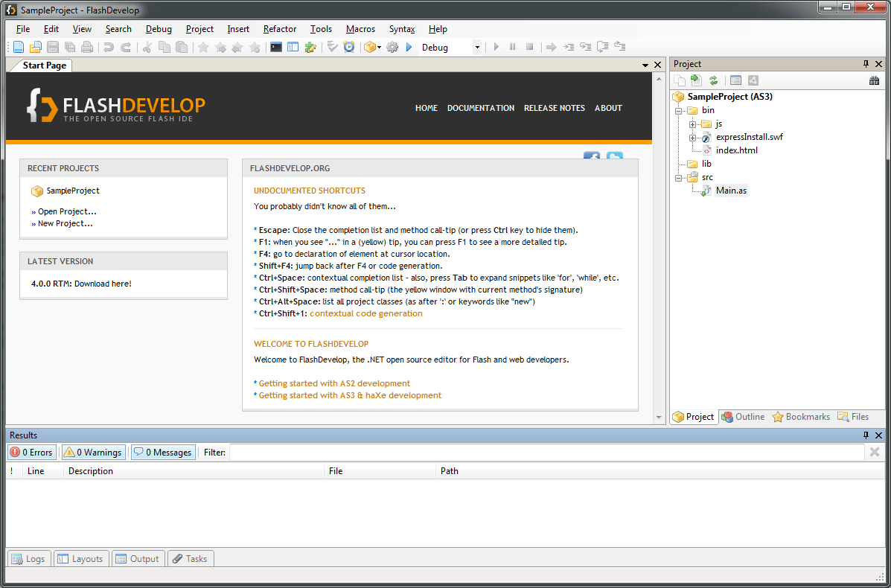This screenshot has width=891, height=588.
Task: Refresh the project tree with the green arrows icon
Action: click(x=714, y=80)
